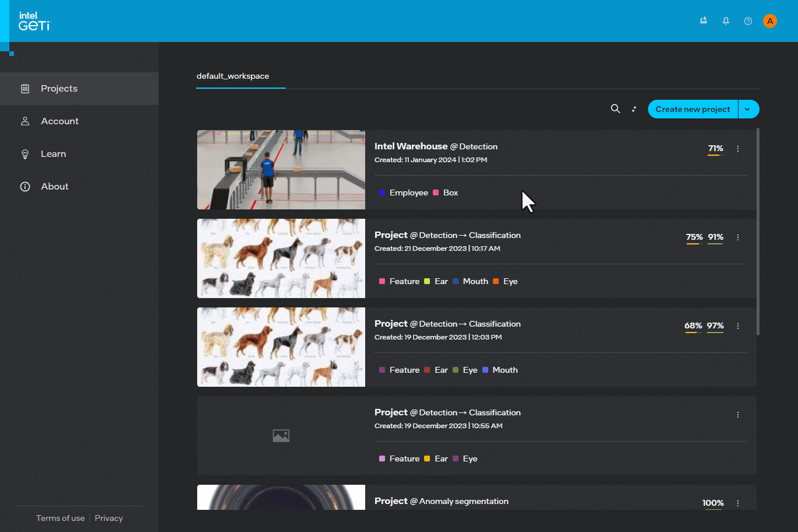Click the sort projects arrows icon

click(x=634, y=109)
